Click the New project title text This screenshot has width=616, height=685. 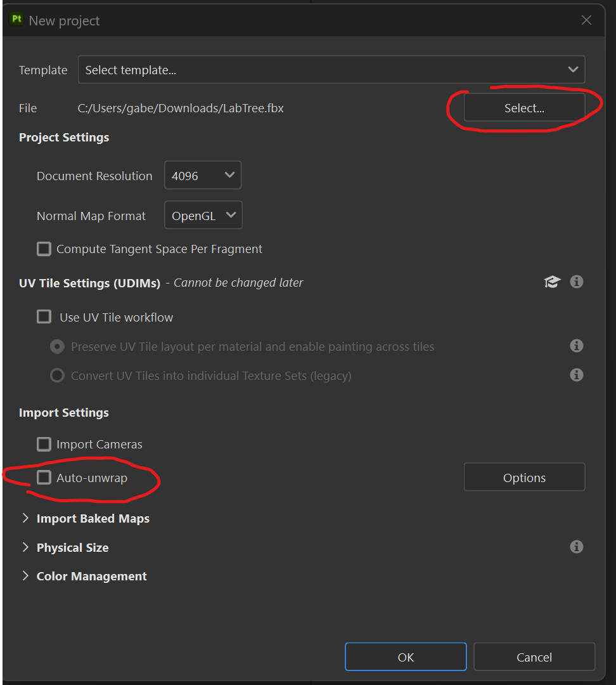64,20
